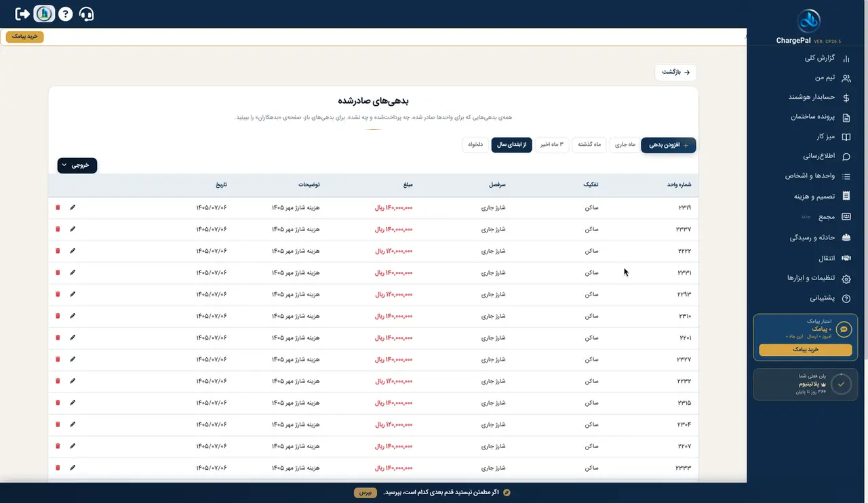The width and height of the screenshot is (868, 503).
Task: Click the شماره واحد column header
Action: 679,184
